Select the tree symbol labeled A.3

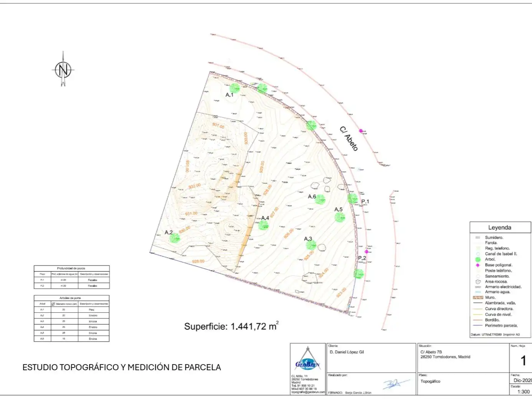tap(311, 245)
